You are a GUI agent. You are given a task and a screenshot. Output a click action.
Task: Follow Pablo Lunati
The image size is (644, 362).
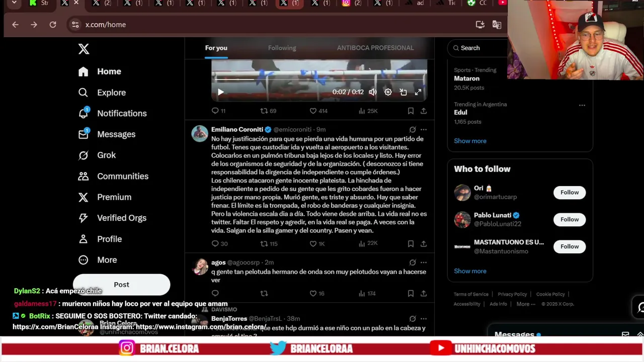570,219
